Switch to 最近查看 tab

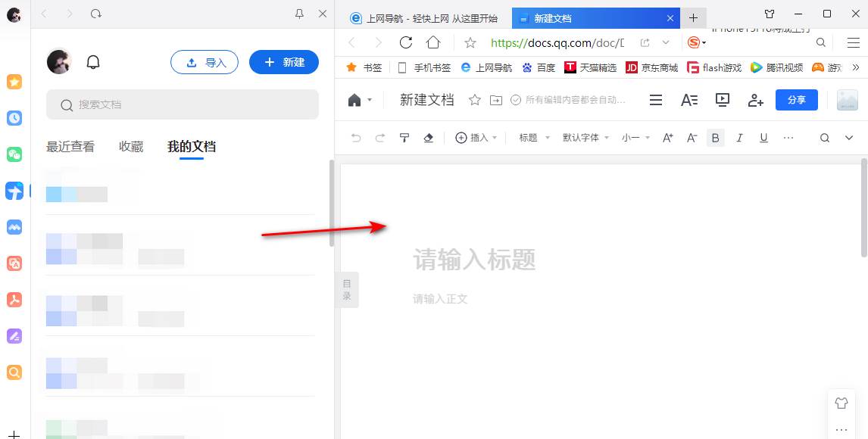[70, 147]
